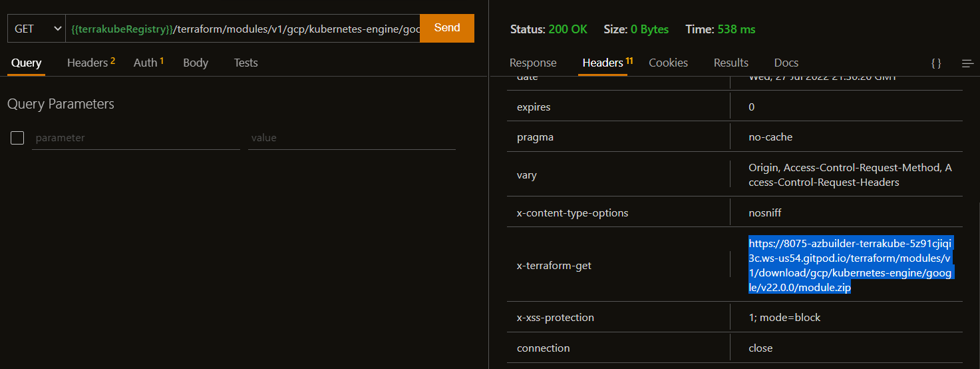
Task: Click the request URL input field
Action: pos(243,29)
